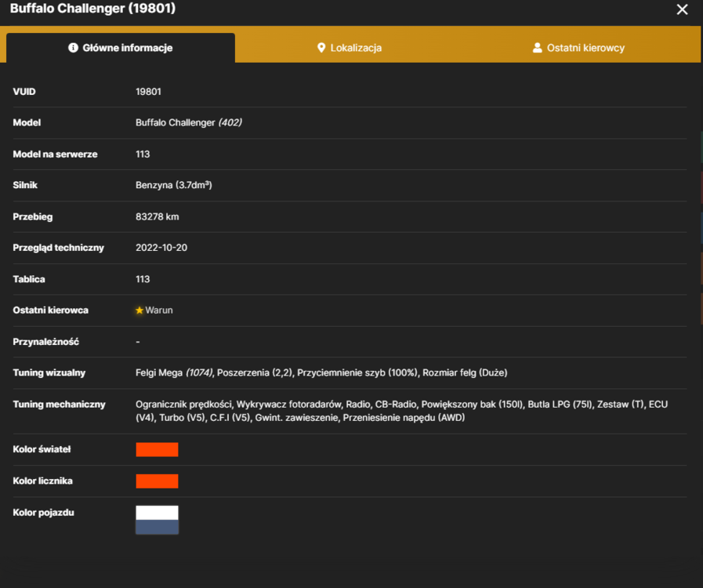The height and width of the screenshot is (588, 703).
Task: Click the Kolor licznika label
Action: point(42,481)
